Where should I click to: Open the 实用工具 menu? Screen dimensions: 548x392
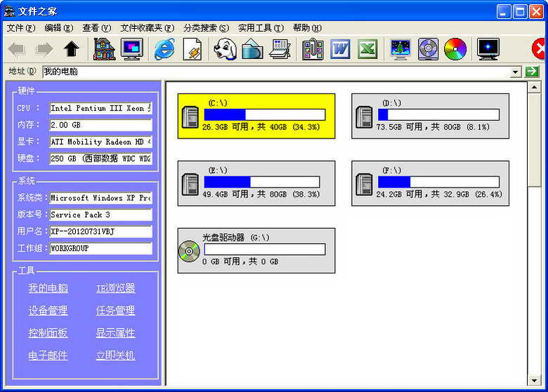point(261,28)
